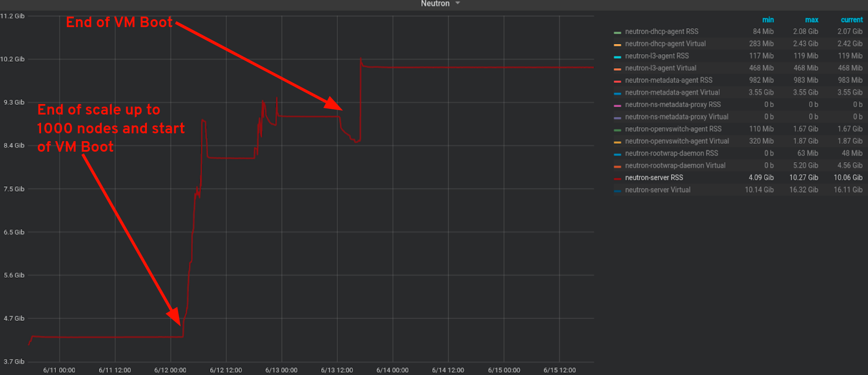Open color picker for neutron-rootwrap-daemon RSS swatch
Viewport: 868px width, 375px height.
coord(617,155)
